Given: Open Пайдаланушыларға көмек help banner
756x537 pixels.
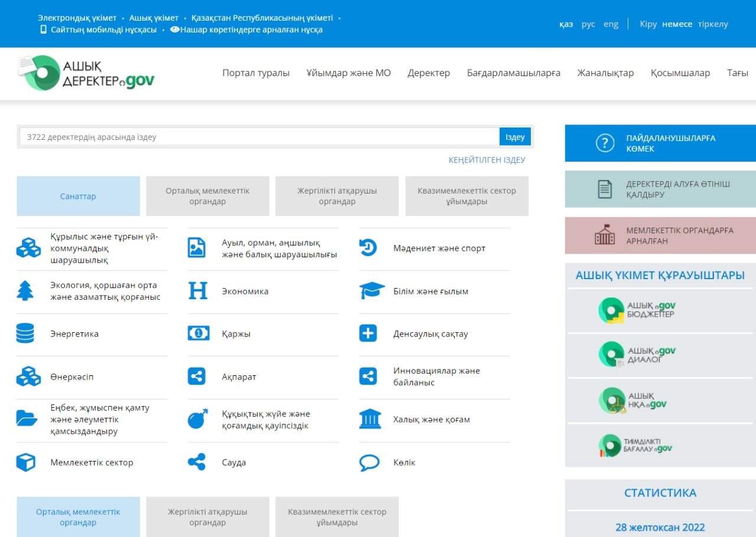Looking at the screenshot, I should (660, 143).
